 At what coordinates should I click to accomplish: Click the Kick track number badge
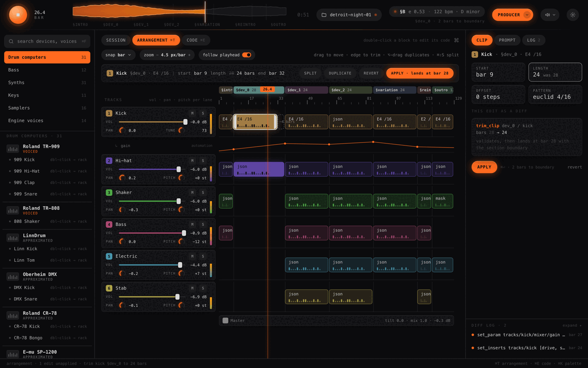[109, 113]
